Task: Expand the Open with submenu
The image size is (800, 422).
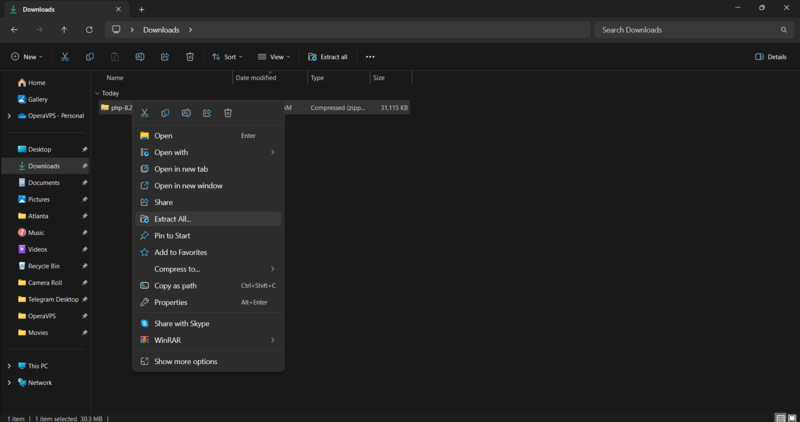Action: click(272, 152)
